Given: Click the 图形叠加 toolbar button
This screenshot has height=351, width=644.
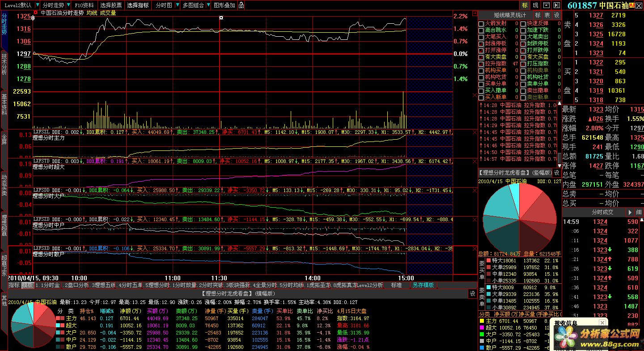Looking at the screenshot, I should click(x=225, y=5).
